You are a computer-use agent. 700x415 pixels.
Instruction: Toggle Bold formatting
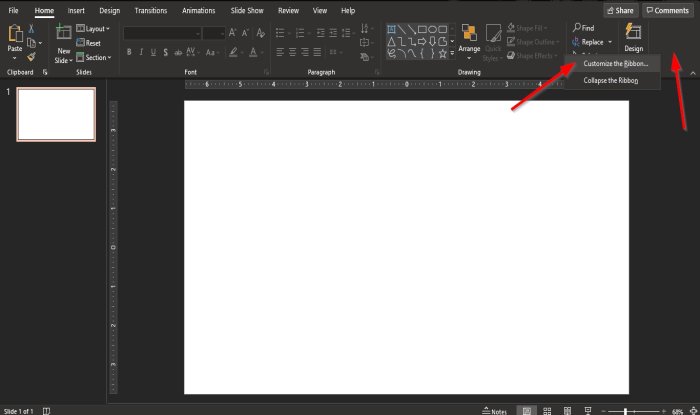130,52
